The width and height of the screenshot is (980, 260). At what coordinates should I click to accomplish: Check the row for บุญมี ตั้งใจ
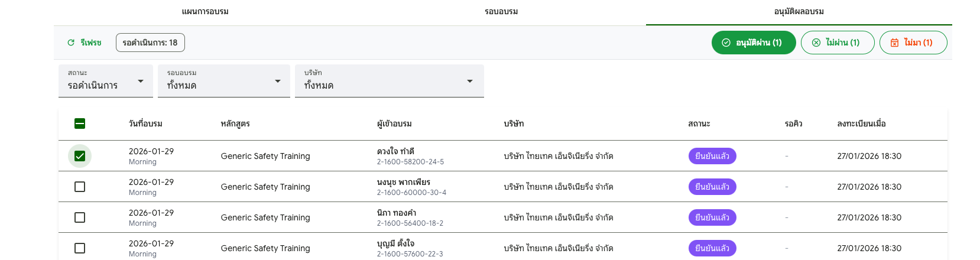pyautogui.click(x=80, y=248)
